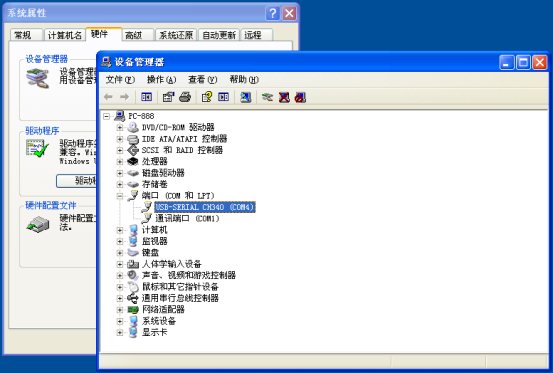Image resolution: width=553 pixels, height=373 pixels.
Task: Click the 设备管理器 title bar window icon
Action: [x=106, y=62]
